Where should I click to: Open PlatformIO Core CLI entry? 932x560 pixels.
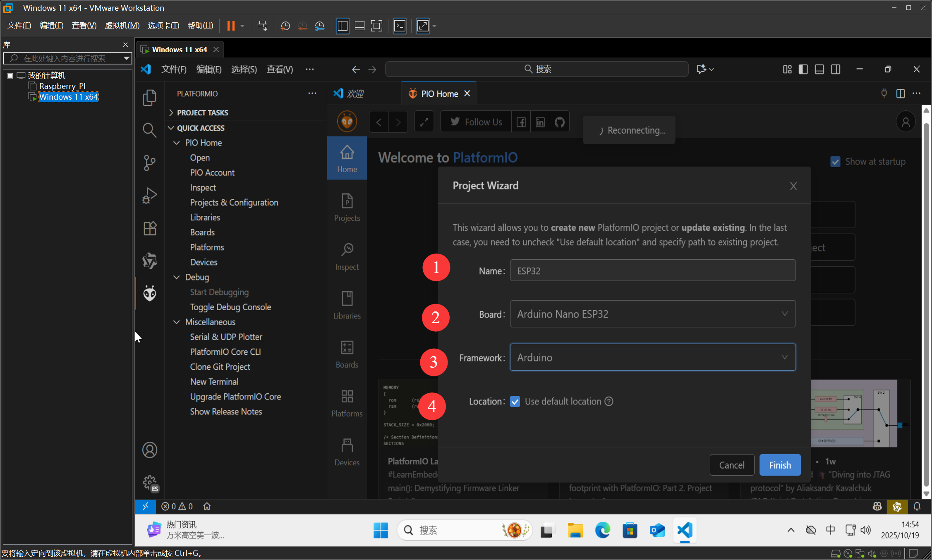coord(225,352)
